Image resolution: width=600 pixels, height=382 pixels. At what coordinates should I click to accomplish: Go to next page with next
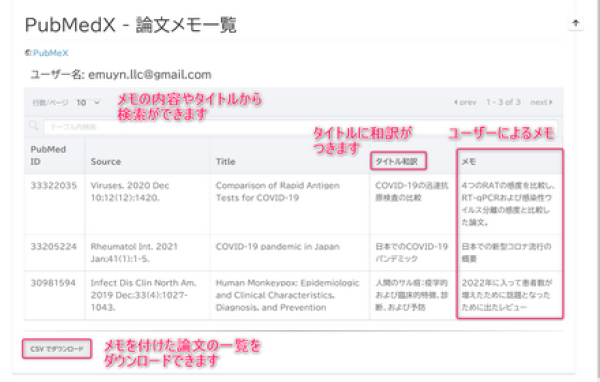[541, 102]
